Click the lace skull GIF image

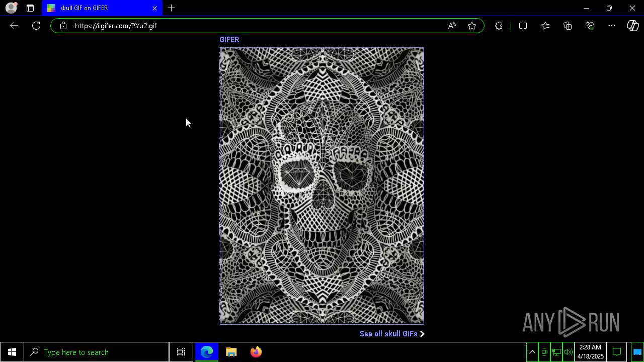click(x=322, y=186)
